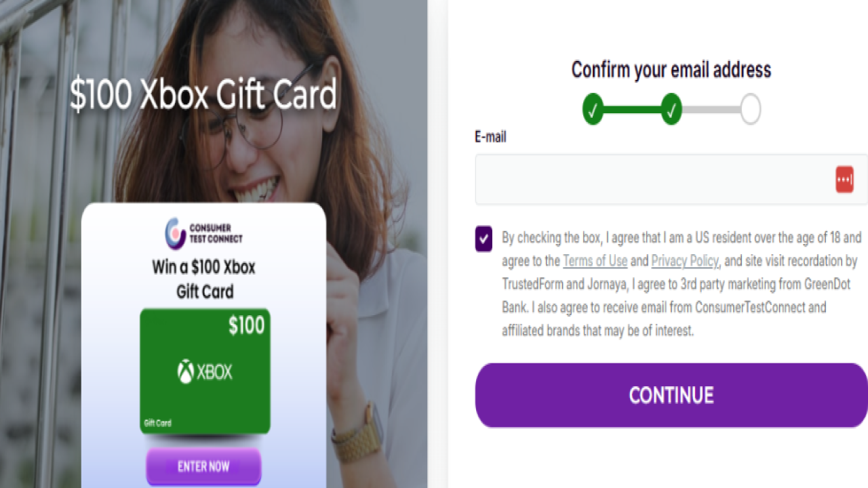Click the empty third step circle
The width and height of the screenshot is (868, 488).
coord(750,110)
